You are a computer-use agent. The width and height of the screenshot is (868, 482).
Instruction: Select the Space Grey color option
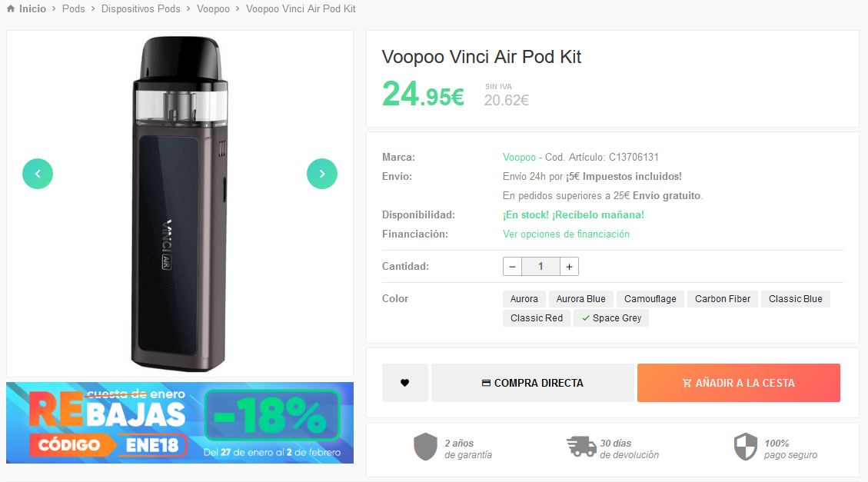612,318
